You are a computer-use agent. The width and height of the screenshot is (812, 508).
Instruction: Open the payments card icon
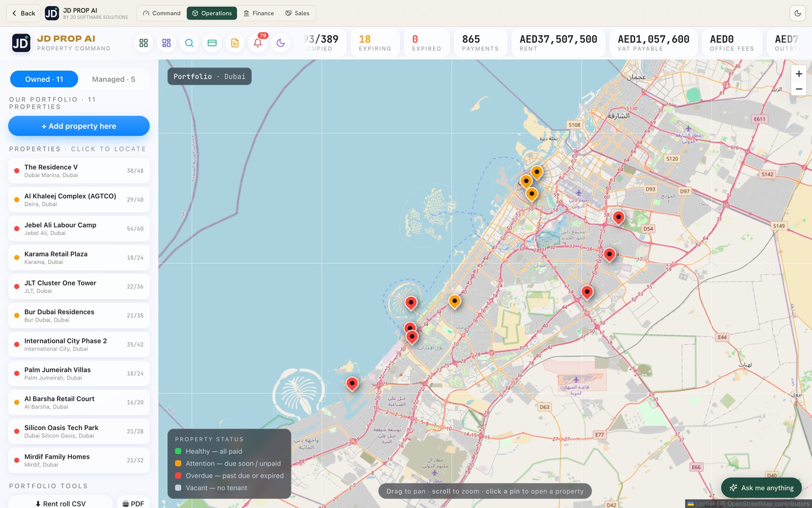[212, 43]
